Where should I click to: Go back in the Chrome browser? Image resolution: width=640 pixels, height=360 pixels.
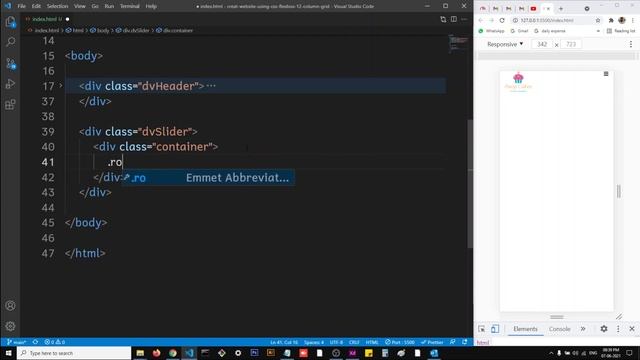[x=481, y=20]
